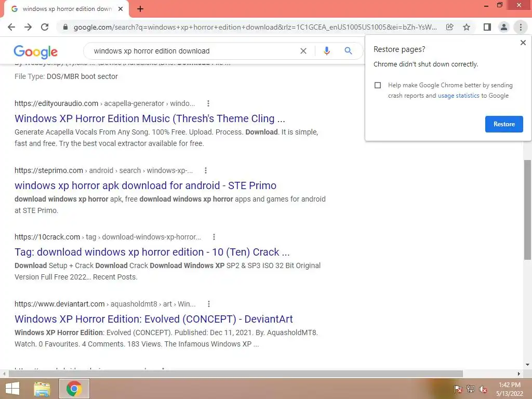Submit search with magnifier icon
Screen dimensions: 532x399
(x=348, y=51)
